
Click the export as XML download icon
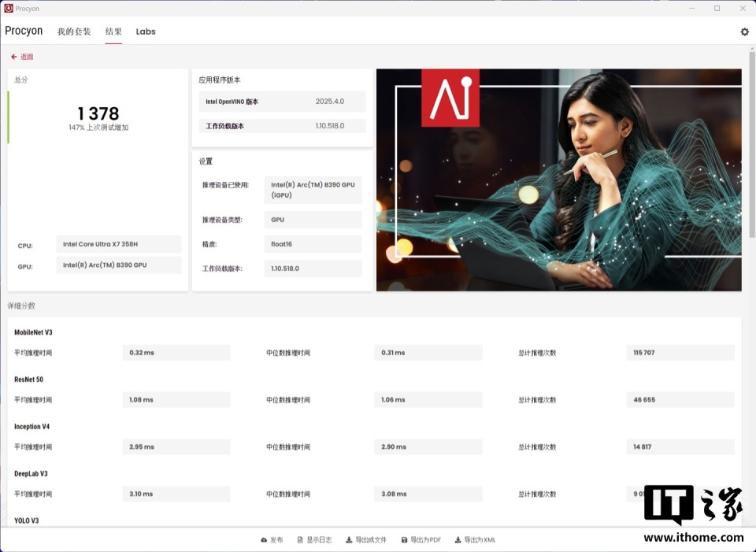coord(458,540)
